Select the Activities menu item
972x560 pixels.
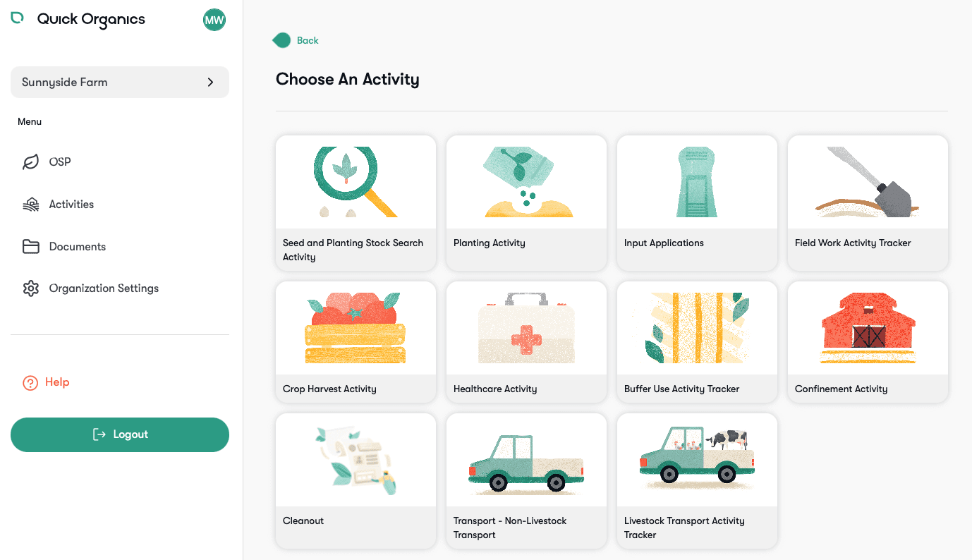point(71,204)
